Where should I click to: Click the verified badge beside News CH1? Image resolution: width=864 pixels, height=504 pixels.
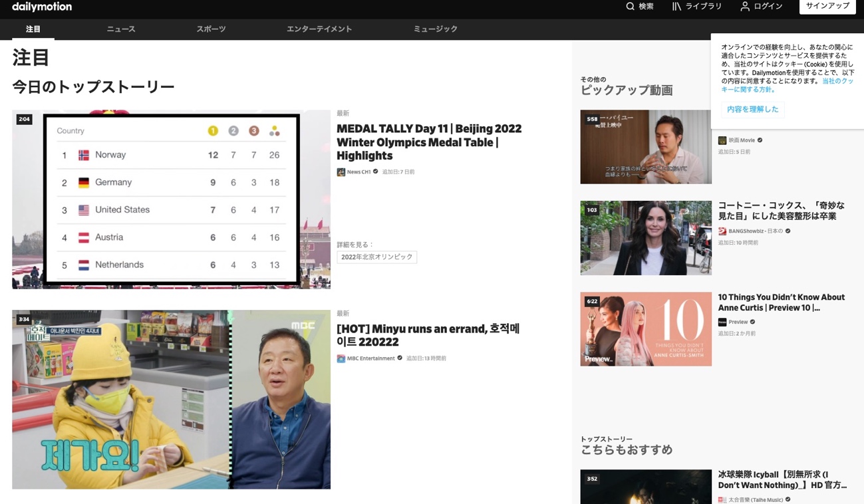[376, 172]
